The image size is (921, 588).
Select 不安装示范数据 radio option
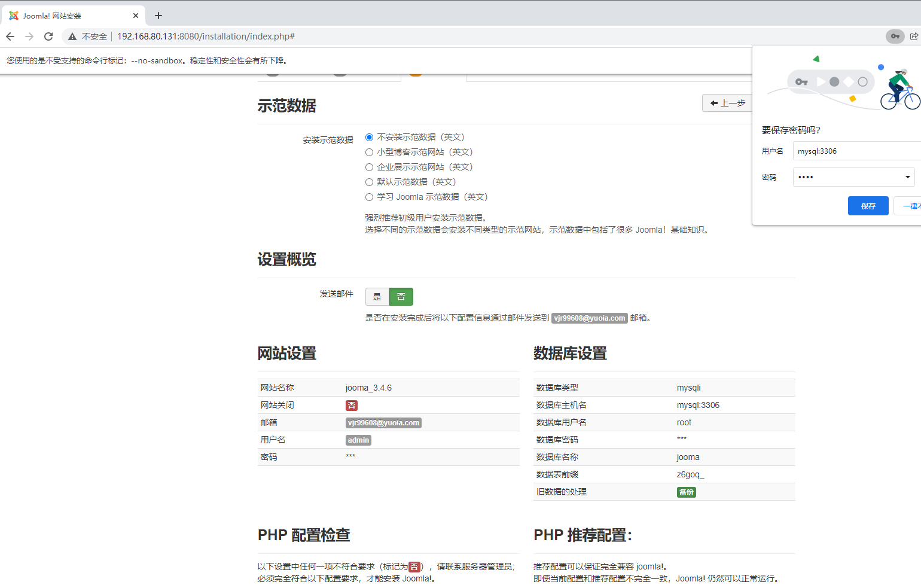369,138
